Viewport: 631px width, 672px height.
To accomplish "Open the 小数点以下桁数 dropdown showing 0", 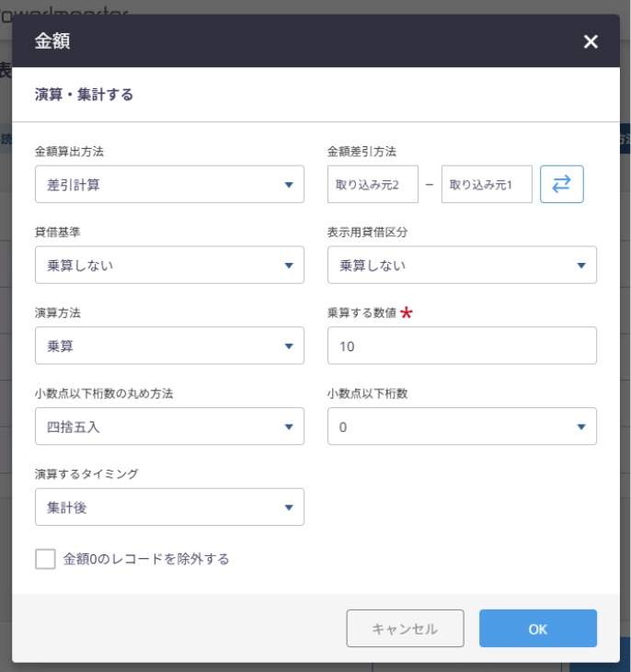I will click(x=462, y=426).
